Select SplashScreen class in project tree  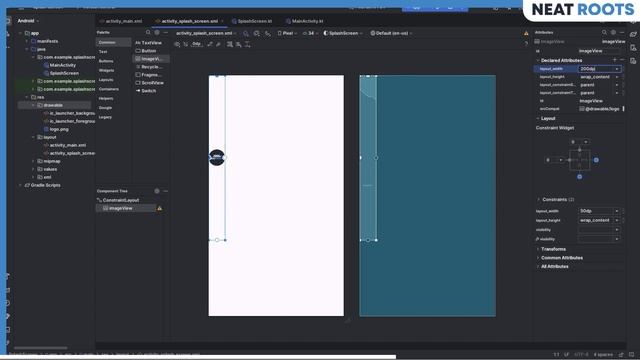(61, 73)
